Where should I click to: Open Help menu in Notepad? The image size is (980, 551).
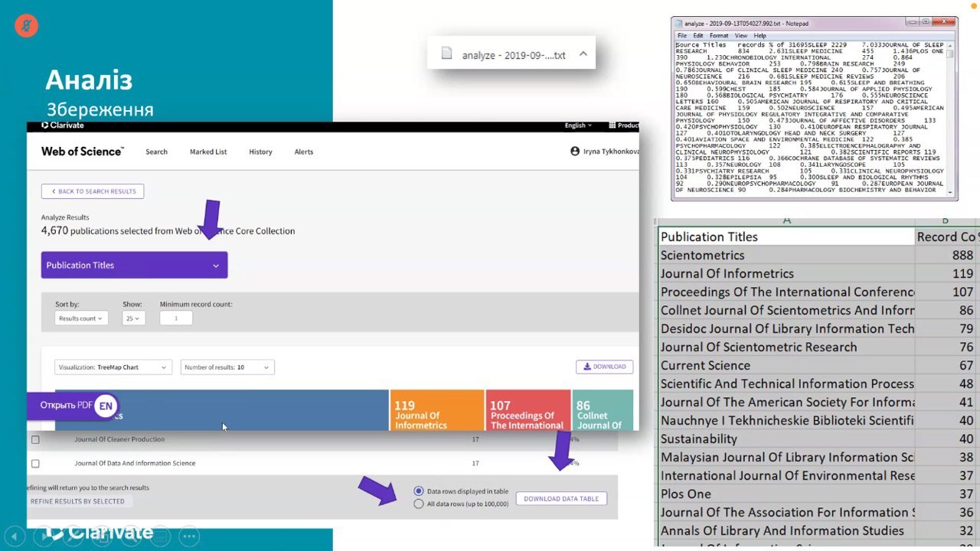coord(759,36)
